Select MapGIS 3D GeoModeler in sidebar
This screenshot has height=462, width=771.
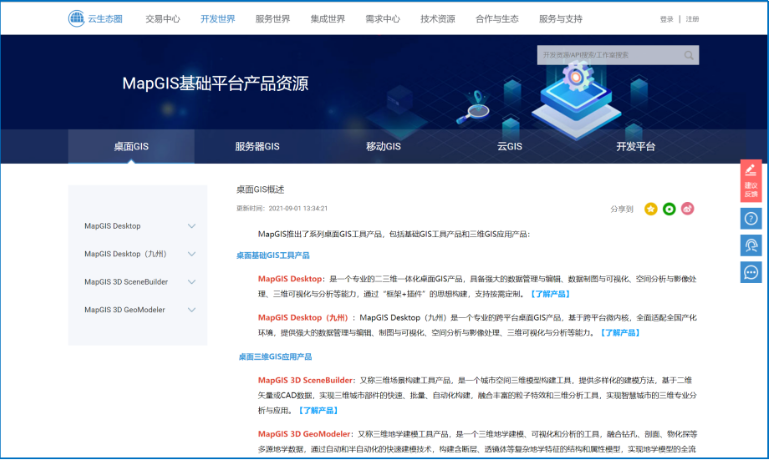[x=124, y=310]
